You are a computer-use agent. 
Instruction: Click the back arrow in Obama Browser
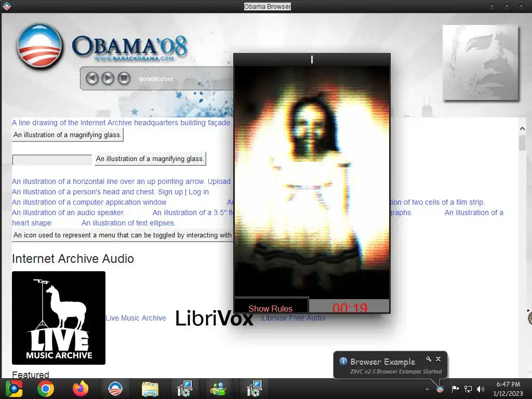coord(92,78)
